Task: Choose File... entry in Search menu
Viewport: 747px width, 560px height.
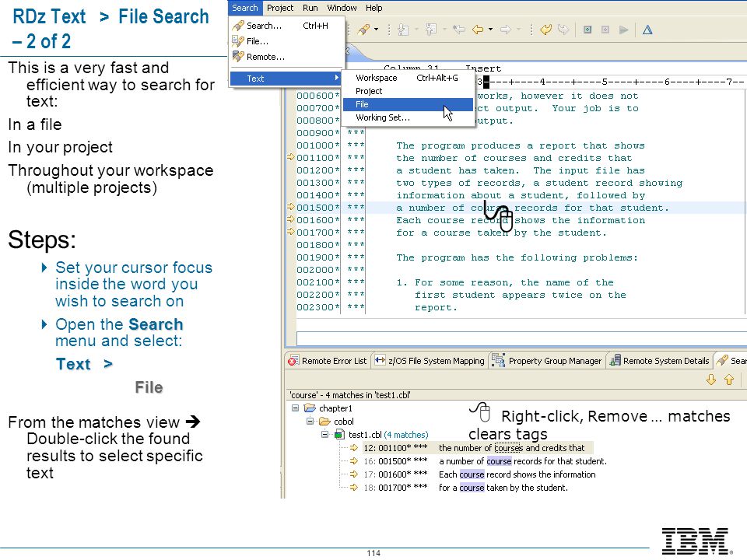Action: click(287, 41)
